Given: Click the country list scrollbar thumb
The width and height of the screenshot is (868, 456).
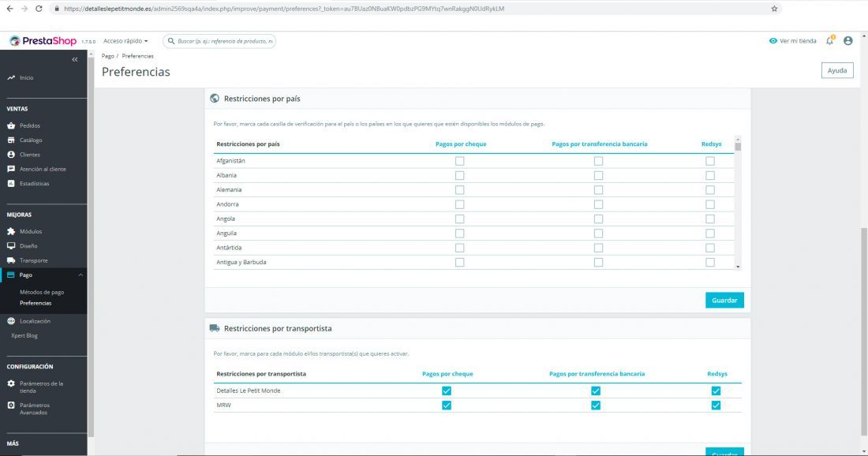Looking at the screenshot, I should click(x=738, y=147).
